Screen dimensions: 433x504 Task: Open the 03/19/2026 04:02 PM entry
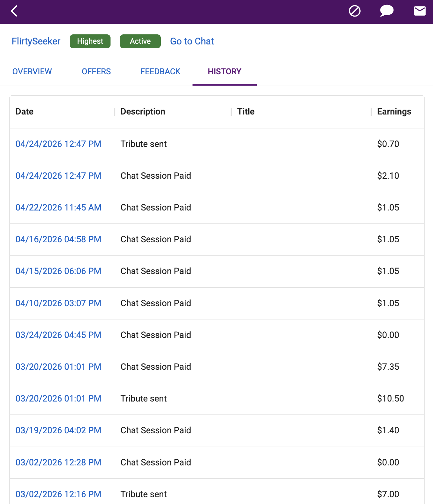58,430
